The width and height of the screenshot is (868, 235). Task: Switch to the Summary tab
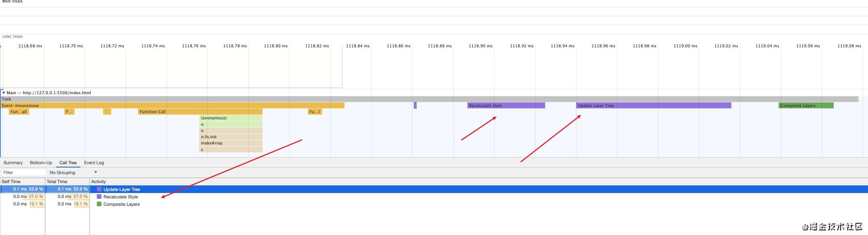click(x=13, y=163)
